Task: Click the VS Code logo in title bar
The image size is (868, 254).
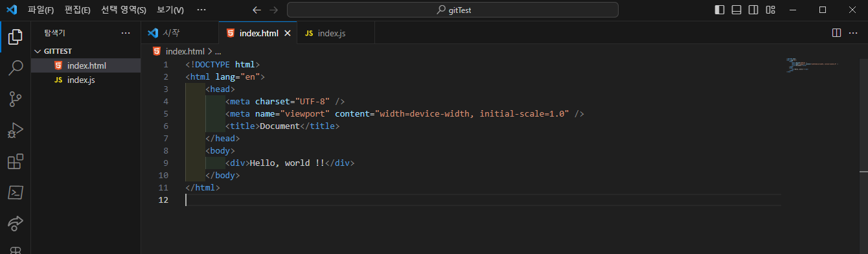Action: coord(11,10)
